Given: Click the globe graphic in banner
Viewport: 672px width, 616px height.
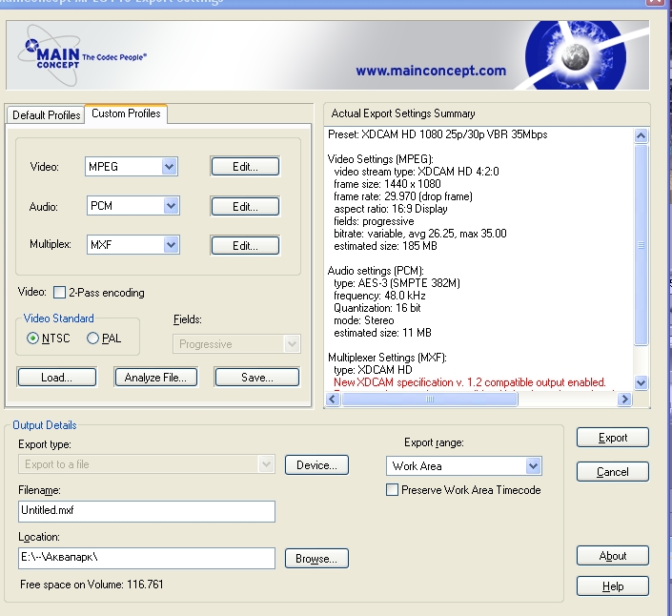Looking at the screenshot, I should pos(576,56).
